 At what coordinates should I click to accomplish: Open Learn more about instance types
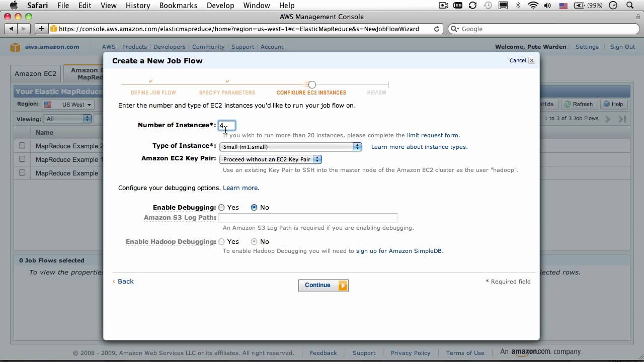(419, 147)
